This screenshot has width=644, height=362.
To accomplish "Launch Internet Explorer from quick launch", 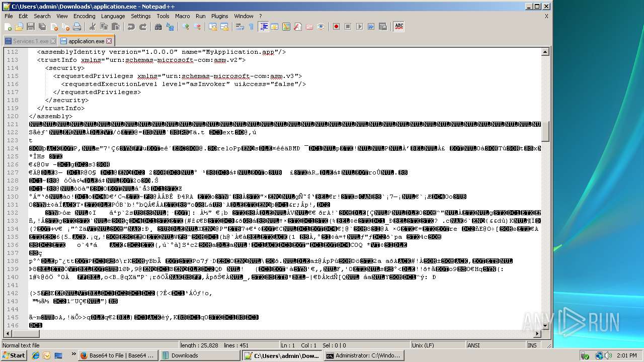I will point(36,355).
